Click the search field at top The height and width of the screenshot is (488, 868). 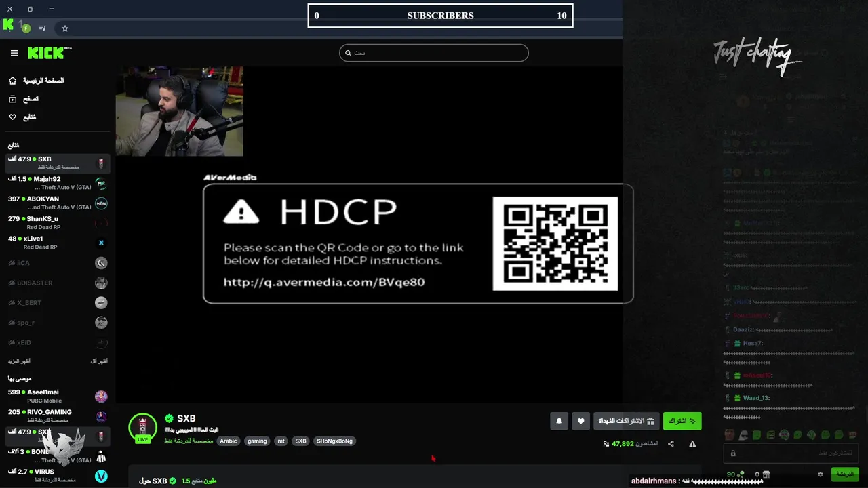[x=434, y=53]
